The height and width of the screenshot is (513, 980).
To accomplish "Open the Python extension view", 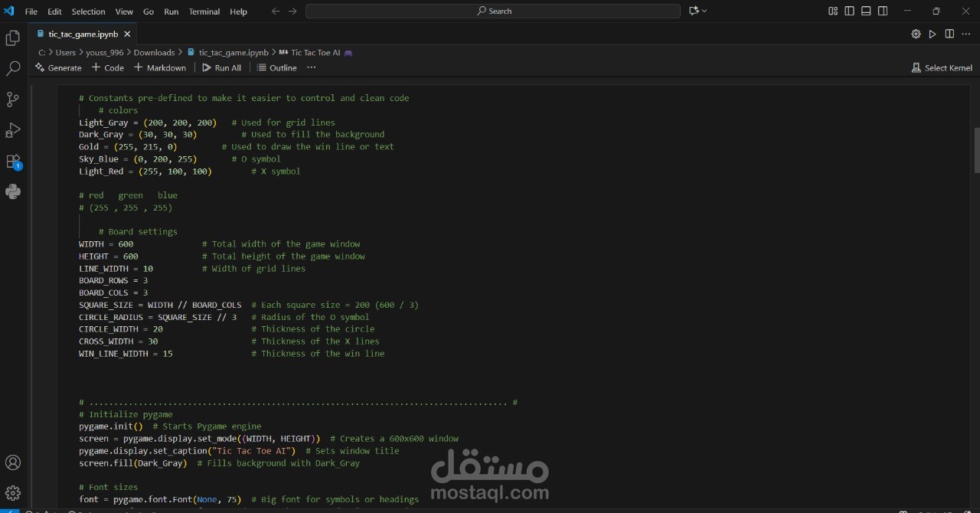I will (13, 191).
